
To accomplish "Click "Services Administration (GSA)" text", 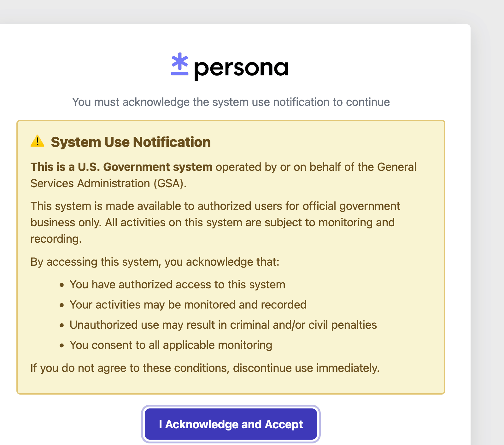I will tap(108, 183).
